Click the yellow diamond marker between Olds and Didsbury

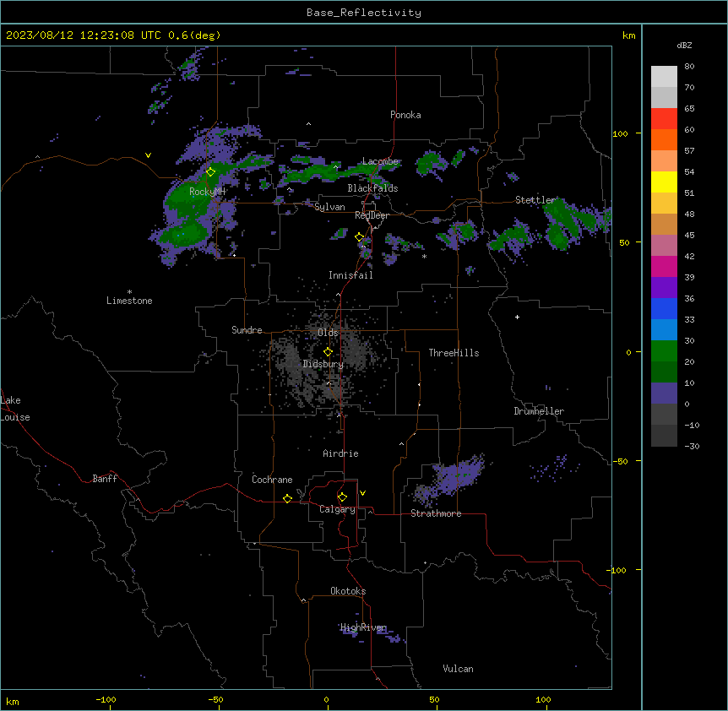click(329, 352)
